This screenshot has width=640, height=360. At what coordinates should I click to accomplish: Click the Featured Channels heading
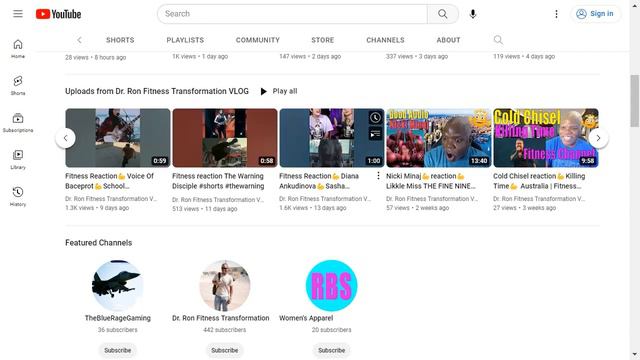98,242
